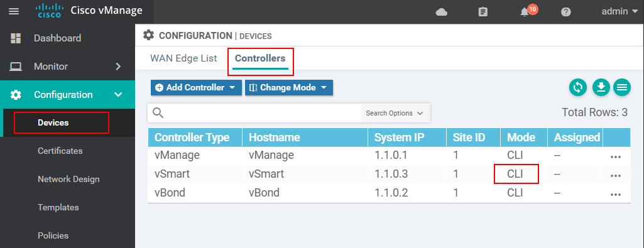The image size is (644, 248).
Task: Open the more actions menu for vManage row
Action: [x=615, y=157]
